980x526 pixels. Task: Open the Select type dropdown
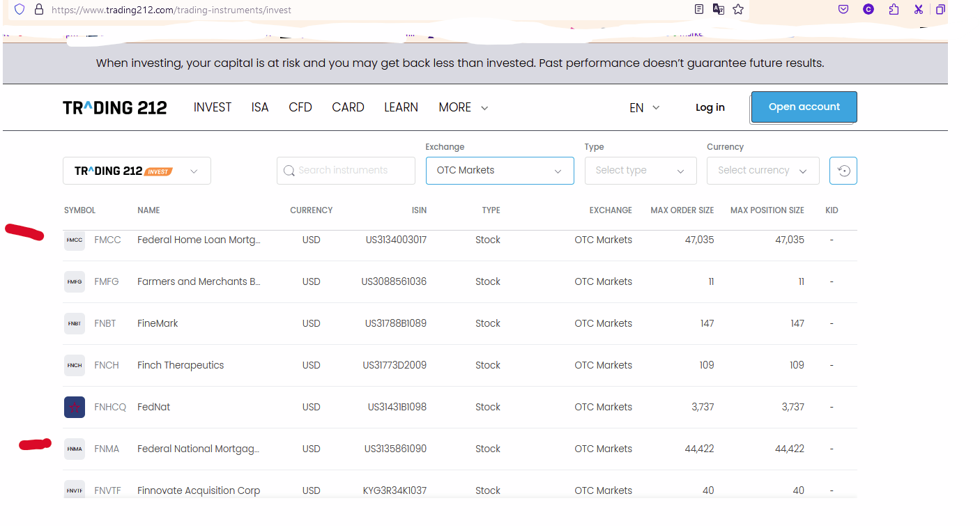pyautogui.click(x=641, y=171)
